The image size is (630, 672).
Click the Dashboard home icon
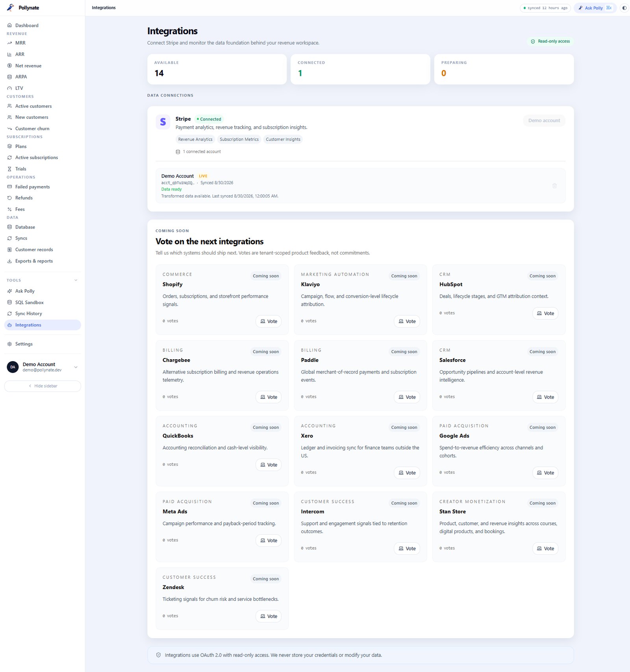pos(9,25)
